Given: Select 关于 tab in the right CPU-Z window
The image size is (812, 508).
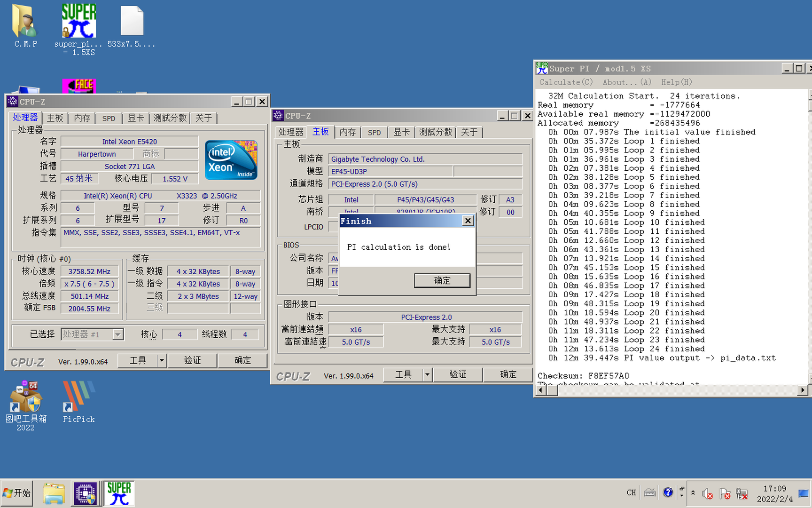Looking at the screenshot, I should [469, 132].
